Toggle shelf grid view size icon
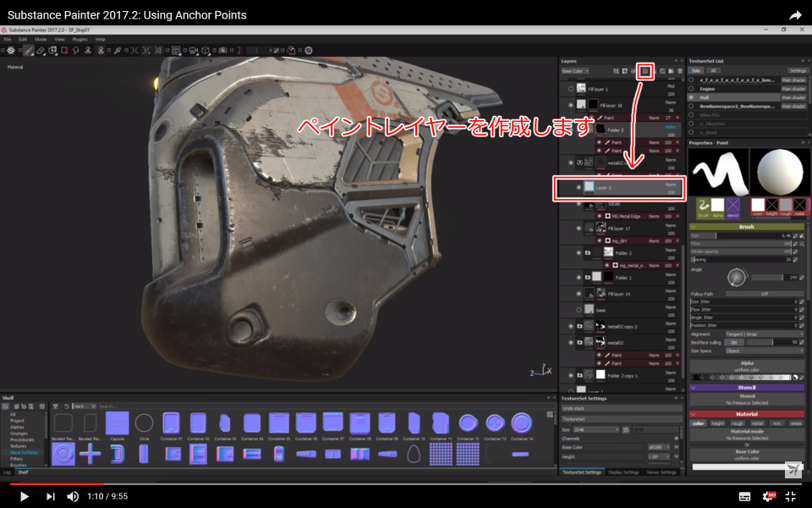The height and width of the screenshot is (508, 812). pos(550,414)
